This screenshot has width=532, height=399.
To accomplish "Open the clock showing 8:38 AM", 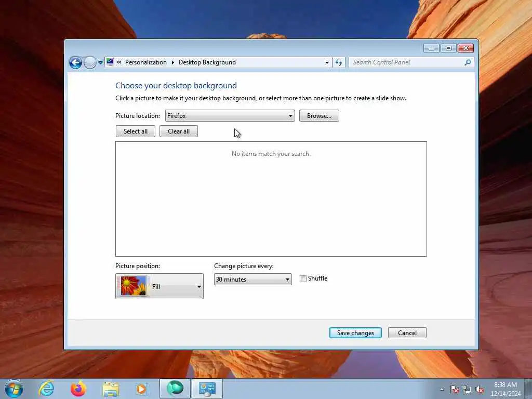I will (505, 389).
